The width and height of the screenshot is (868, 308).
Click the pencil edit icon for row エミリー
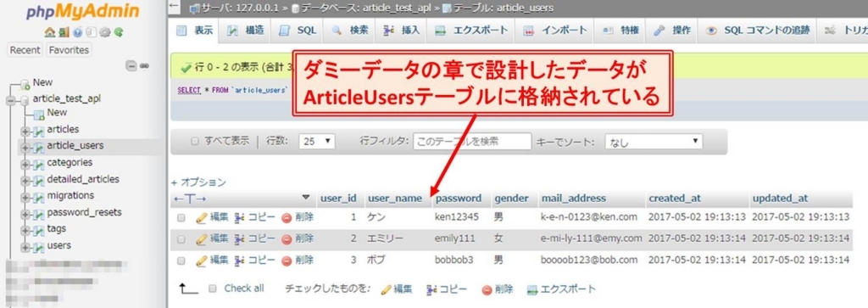(202, 239)
